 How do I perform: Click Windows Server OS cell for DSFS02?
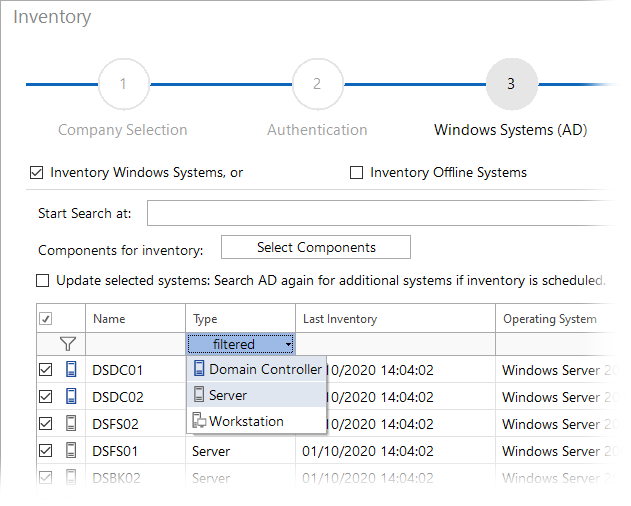[x=559, y=424]
